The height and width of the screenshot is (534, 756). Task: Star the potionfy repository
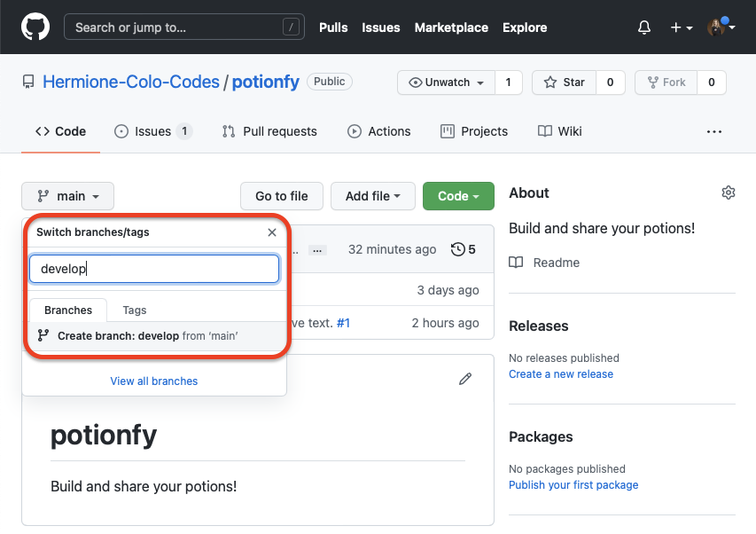(564, 82)
